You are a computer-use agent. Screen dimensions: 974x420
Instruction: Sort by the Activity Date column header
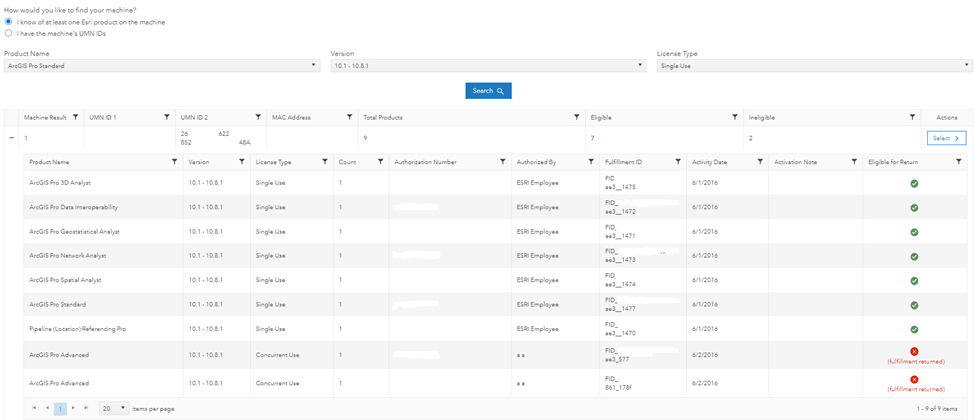point(710,162)
